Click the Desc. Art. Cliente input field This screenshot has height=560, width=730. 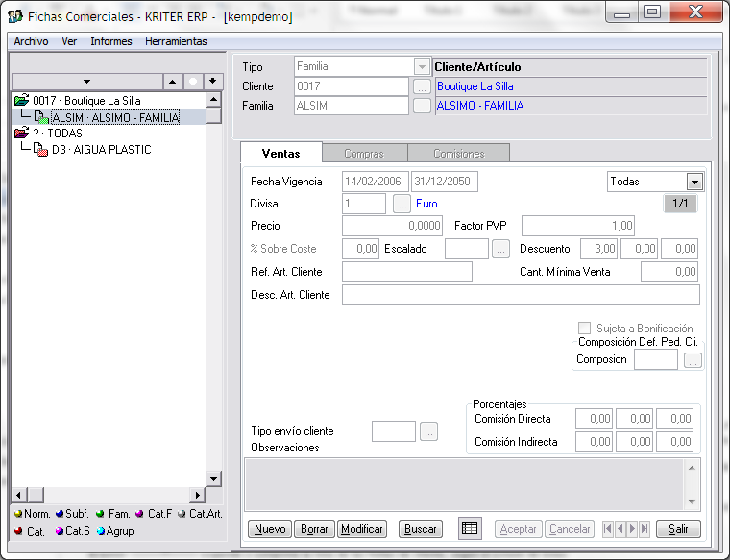click(520, 295)
